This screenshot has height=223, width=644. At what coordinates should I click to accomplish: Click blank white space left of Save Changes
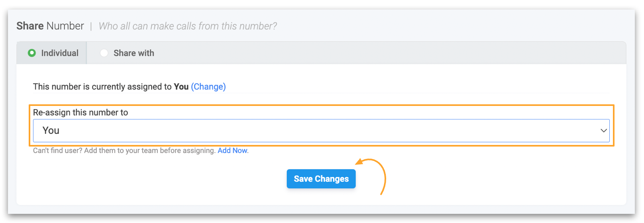pos(159,179)
